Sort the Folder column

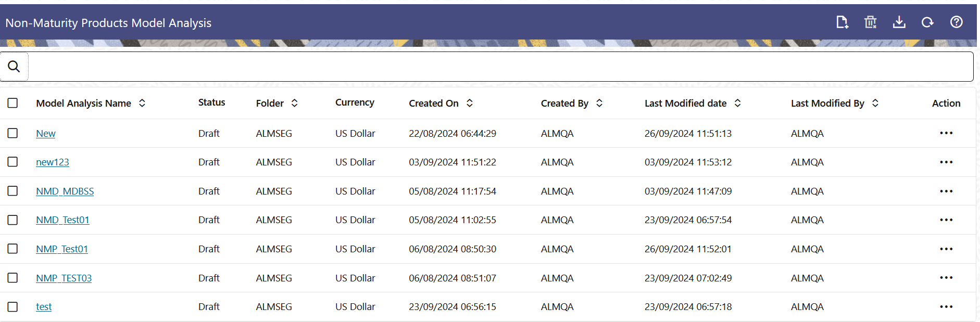pos(295,103)
